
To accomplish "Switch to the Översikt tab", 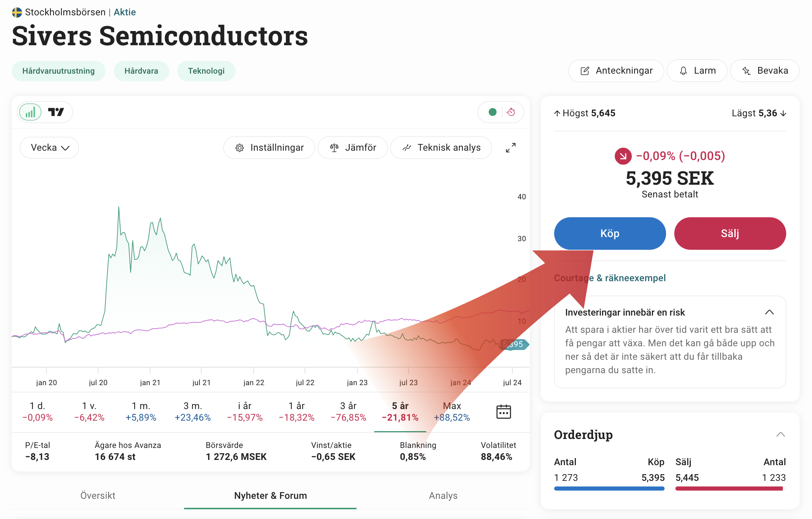I will tap(98, 495).
